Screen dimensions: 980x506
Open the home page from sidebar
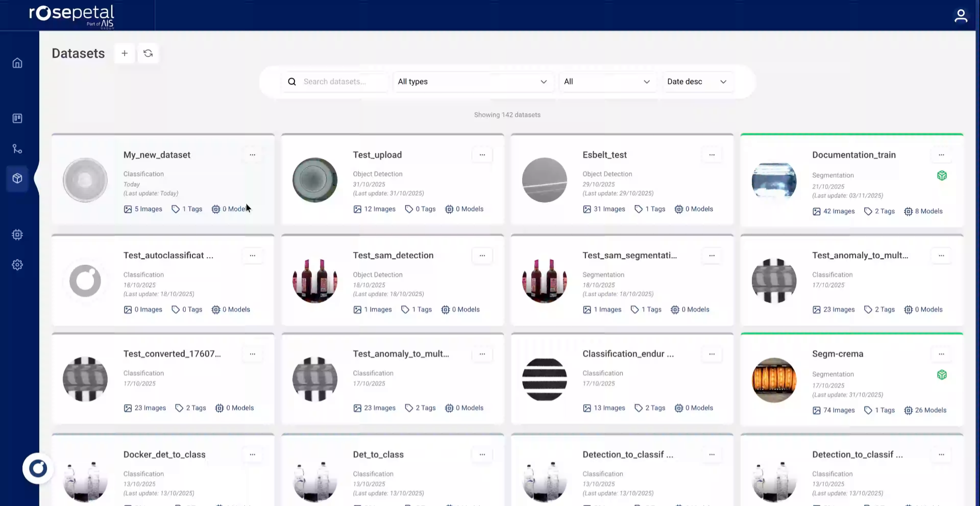[x=17, y=63]
